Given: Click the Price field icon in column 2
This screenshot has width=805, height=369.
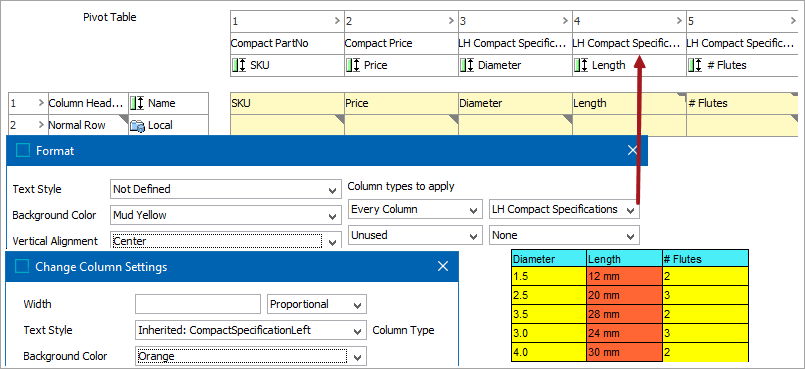Looking at the screenshot, I should [x=353, y=65].
